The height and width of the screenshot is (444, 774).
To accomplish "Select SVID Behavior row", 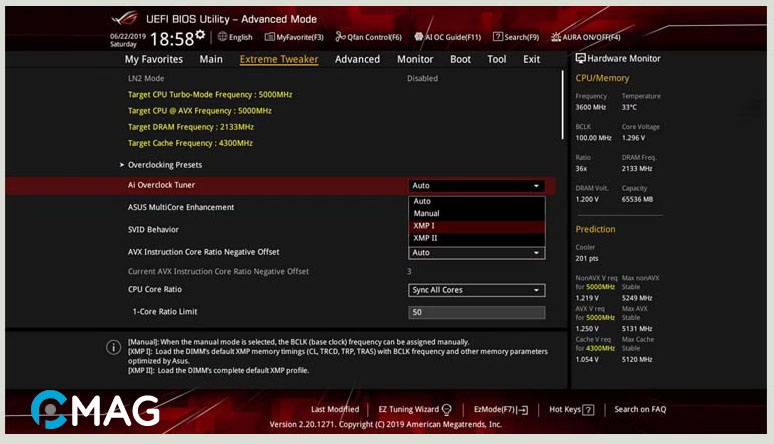I will (154, 230).
